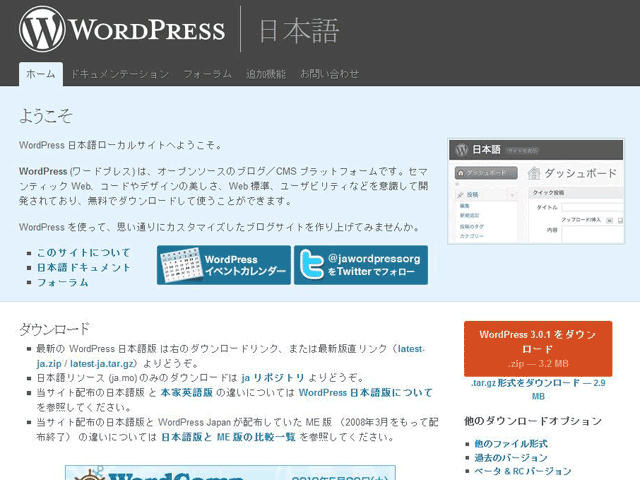Click the ja リポジトリ link
Image resolution: width=640 pixels, height=480 pixels.
pos(270,379)
